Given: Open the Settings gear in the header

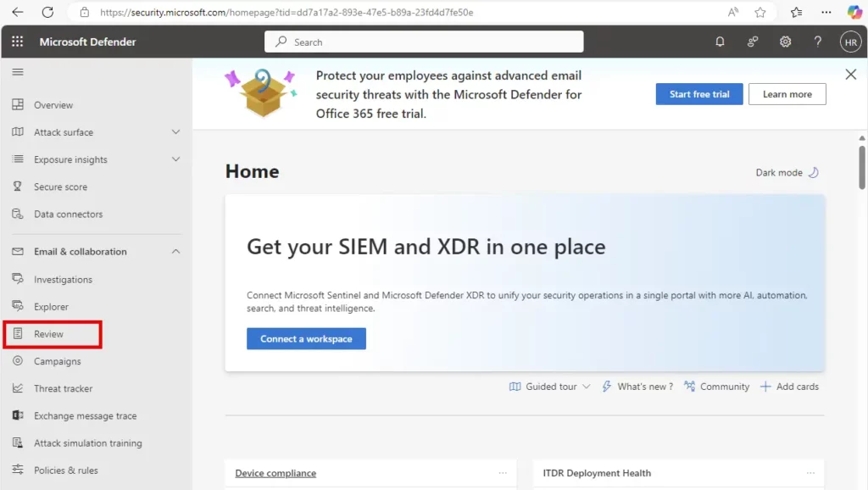Looking at the screenshot, I should point(785,42).
